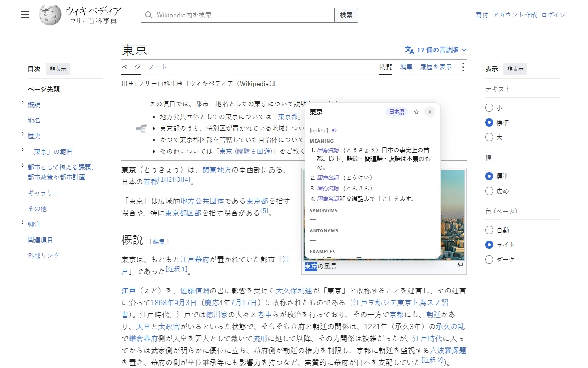Set color mode to ダーク
The height and width of the screenshot is (368, 588).
(x=489, y=259)
